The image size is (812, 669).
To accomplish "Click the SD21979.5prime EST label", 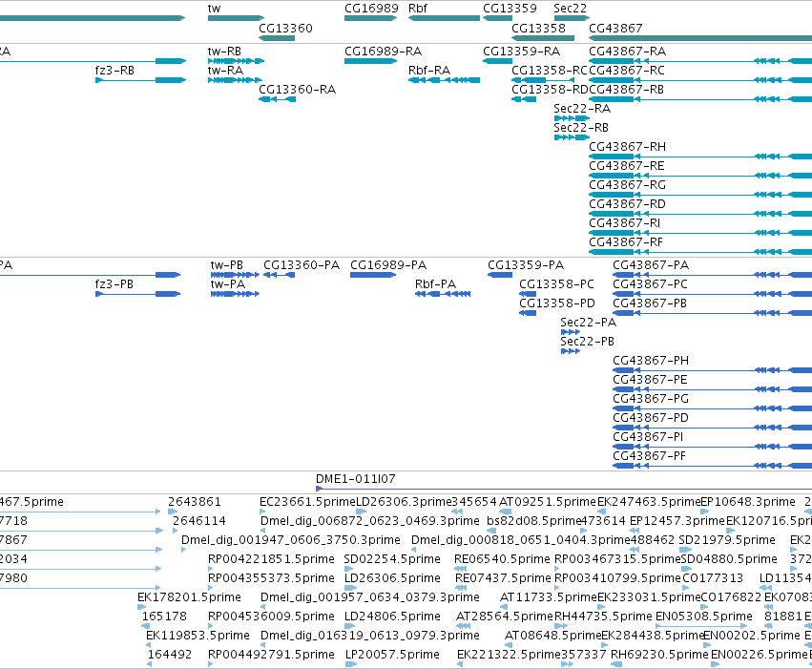I will (x=727, y=540).
